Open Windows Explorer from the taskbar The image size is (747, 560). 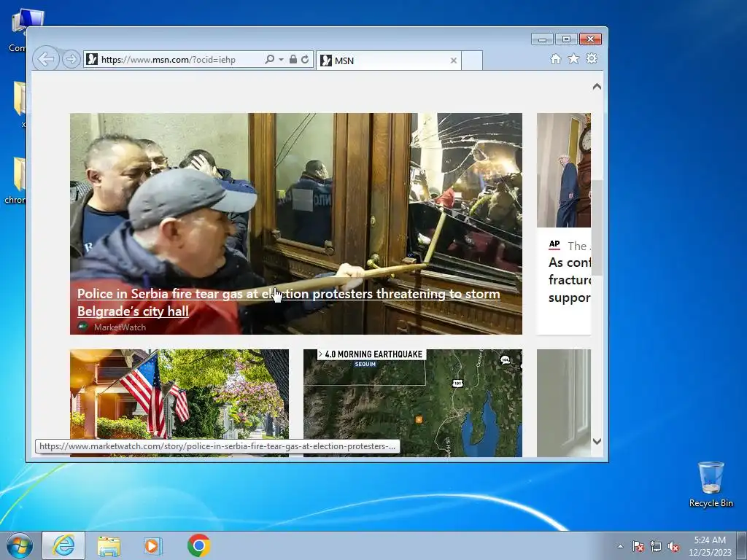[x=109, y=545]
